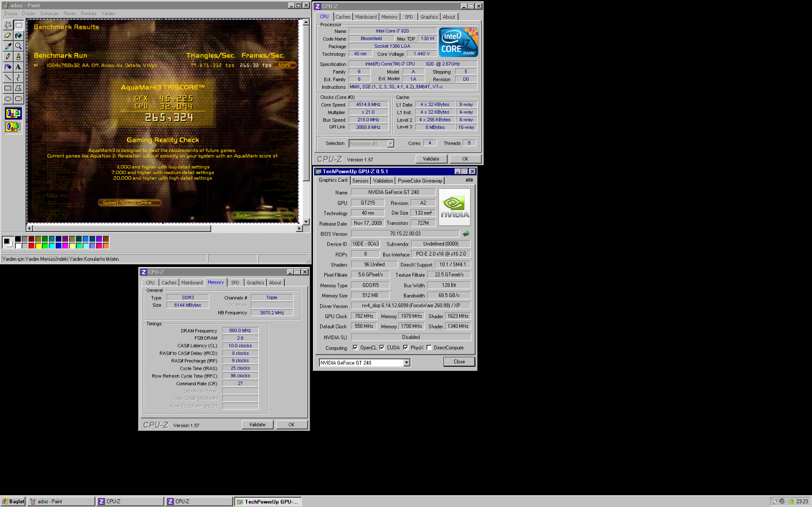Click OK in the CPU-Z processor window

465,159
